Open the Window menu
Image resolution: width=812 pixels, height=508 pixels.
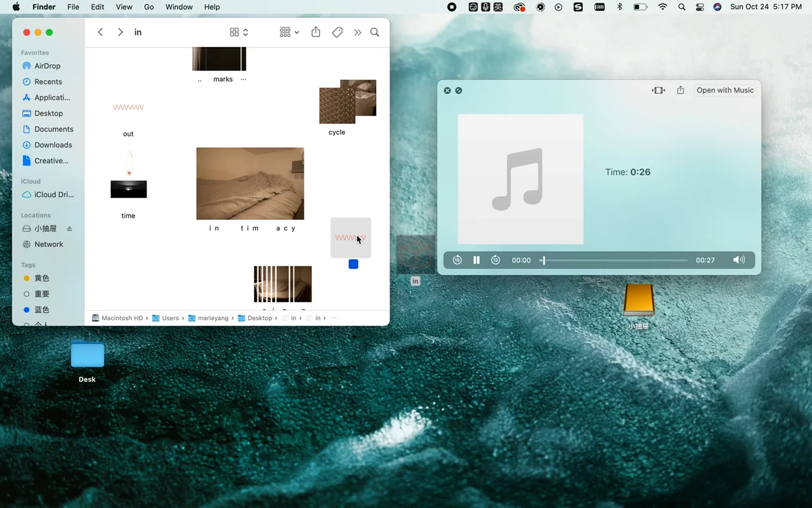[179, 7]
